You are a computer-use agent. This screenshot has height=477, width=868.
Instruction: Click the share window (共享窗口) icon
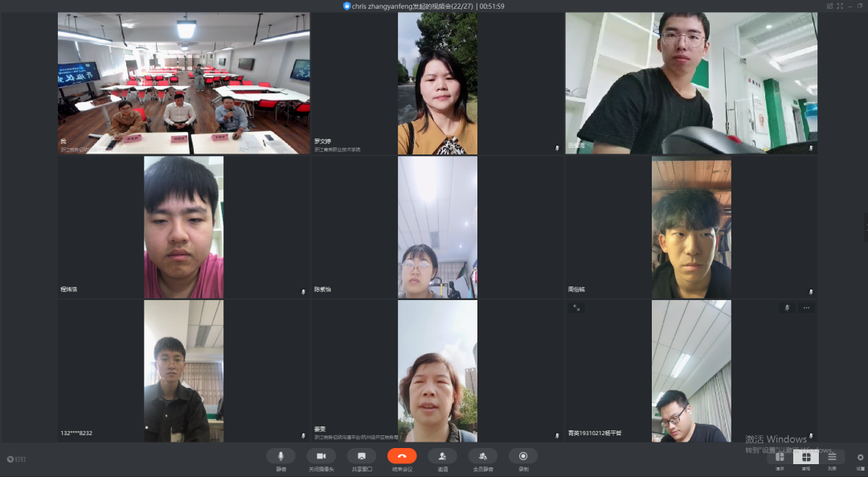pyautogui.click(x=362, y=456)
